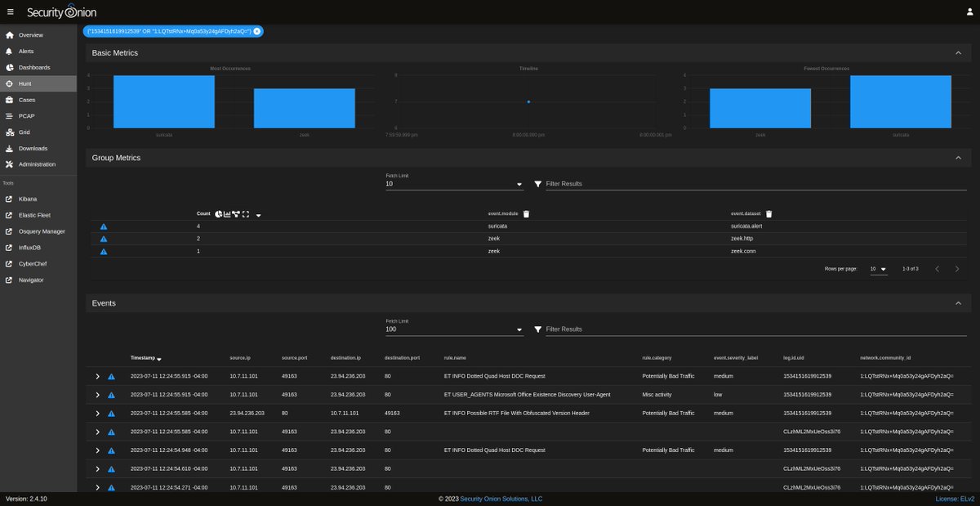Show pie chart for group counts
This screenshot has width=980, height=506.
[219, 214]
